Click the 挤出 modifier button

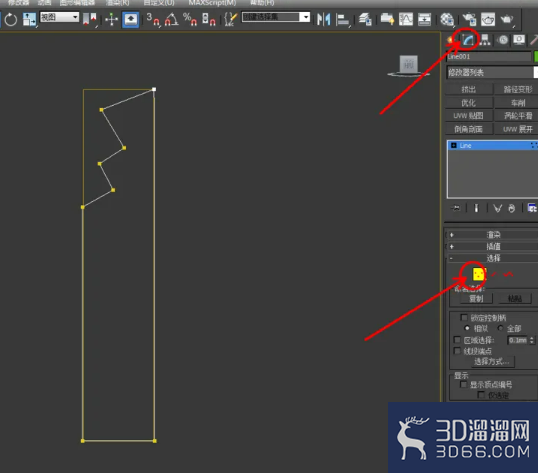(469, 89)
